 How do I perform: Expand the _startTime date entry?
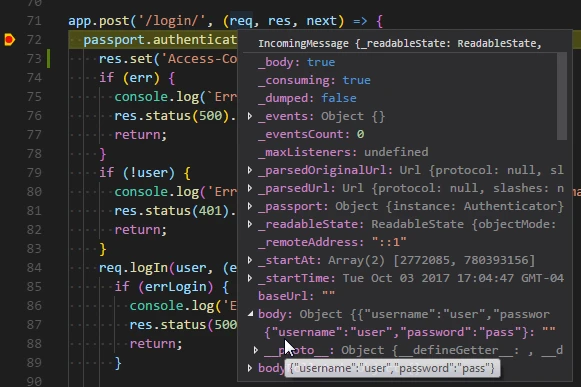(x=250, y=278)
